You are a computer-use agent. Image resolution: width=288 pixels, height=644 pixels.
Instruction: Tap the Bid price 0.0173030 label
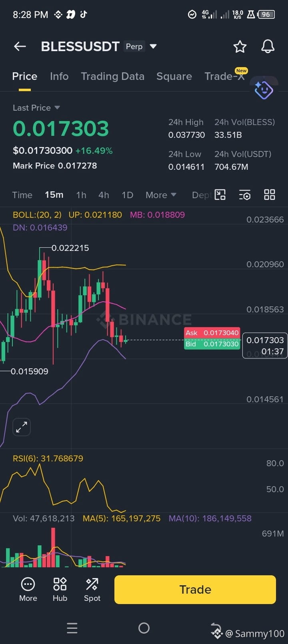[x=212, y=344]
